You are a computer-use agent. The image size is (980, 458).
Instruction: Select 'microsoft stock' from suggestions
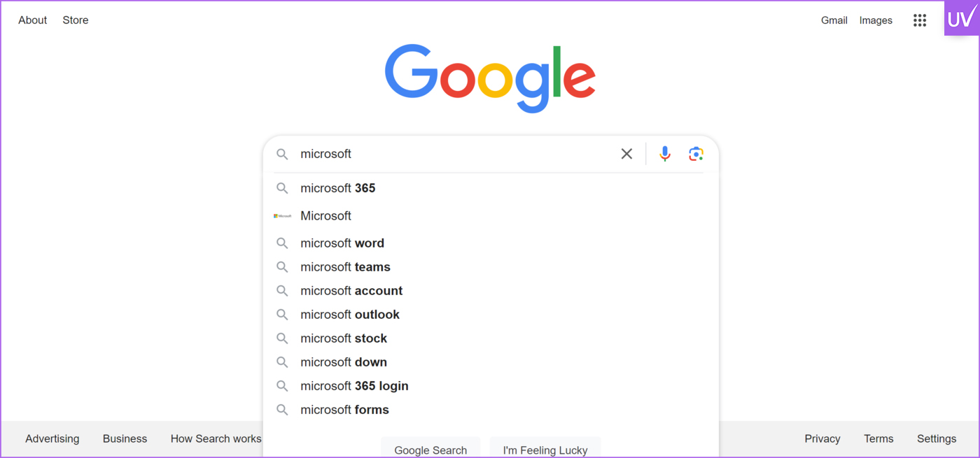pyautogui.click(x=344, y=338)
